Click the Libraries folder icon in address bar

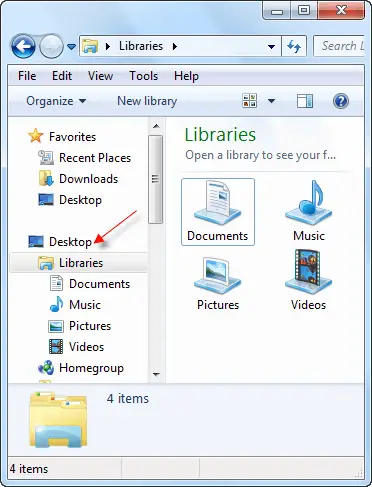(90, 46)
